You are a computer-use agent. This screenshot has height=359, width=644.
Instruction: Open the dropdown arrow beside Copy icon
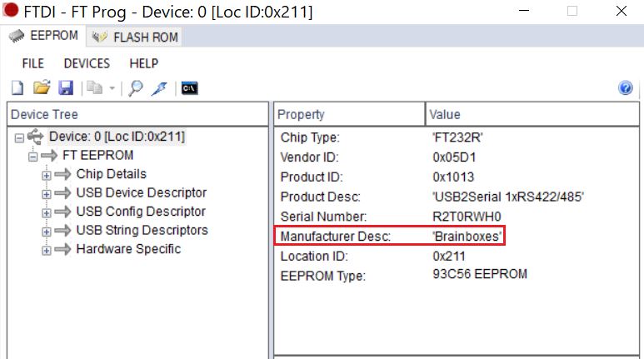point(111,88)
